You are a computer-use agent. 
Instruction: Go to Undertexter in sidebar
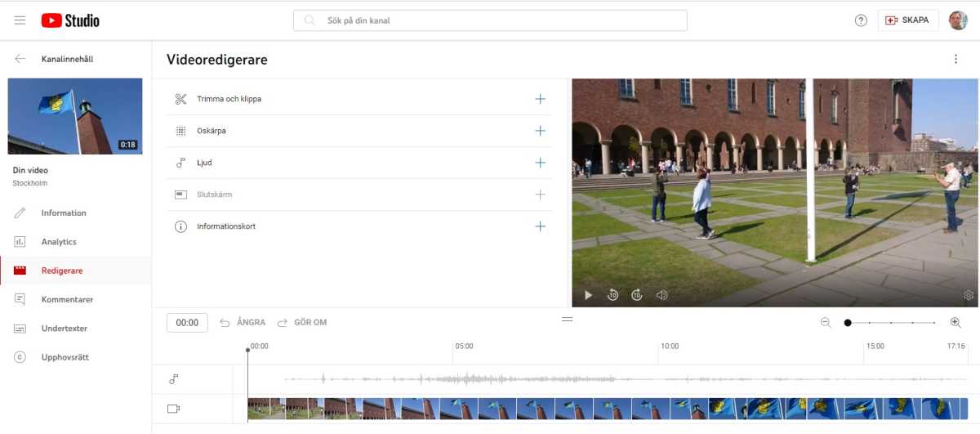pyautogui.click(x=64, y=329)
